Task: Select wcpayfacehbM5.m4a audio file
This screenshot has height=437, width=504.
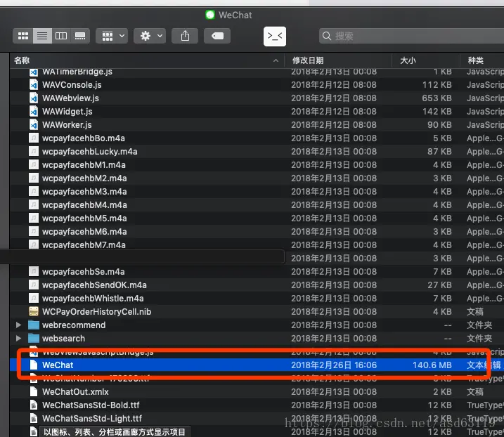Action: (x=84, y=218)
